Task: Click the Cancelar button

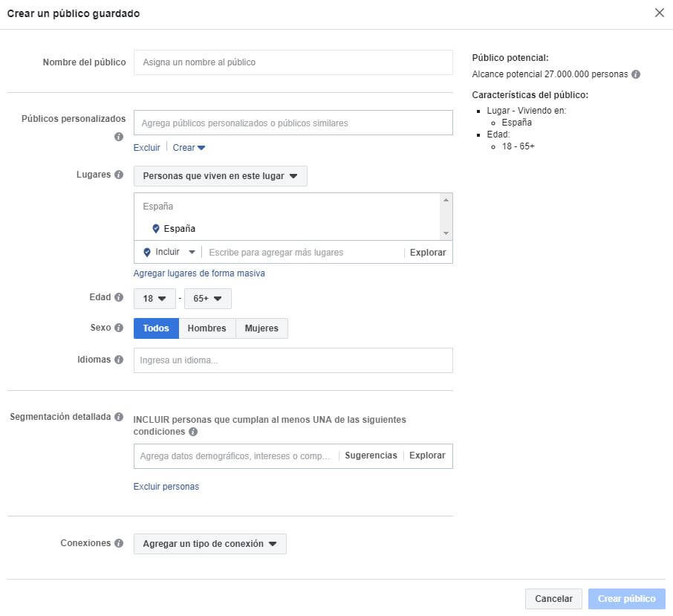Action: coord(553,599)
